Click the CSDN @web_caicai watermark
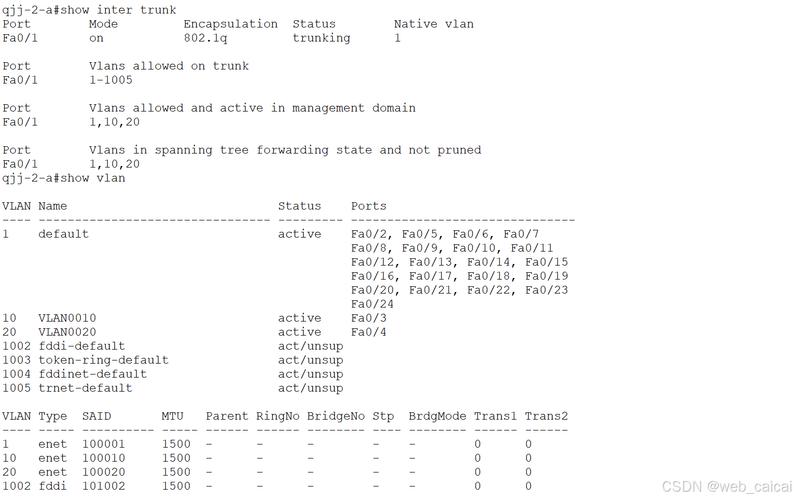 click(727, 487)
